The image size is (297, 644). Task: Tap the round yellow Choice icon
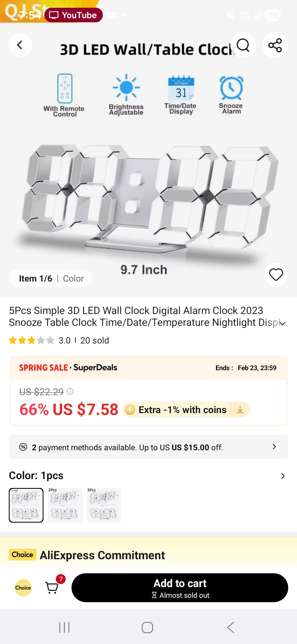click(x=23, y=588)
